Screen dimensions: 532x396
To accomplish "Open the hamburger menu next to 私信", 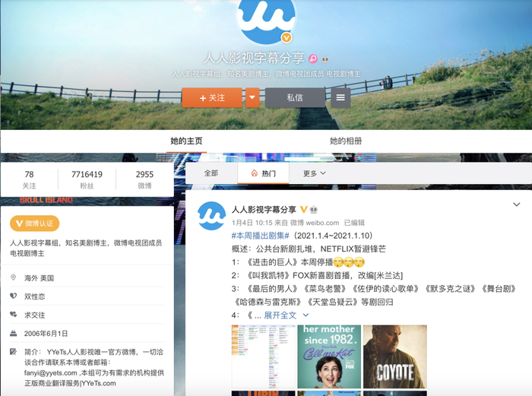I will [x=340, y=98].
